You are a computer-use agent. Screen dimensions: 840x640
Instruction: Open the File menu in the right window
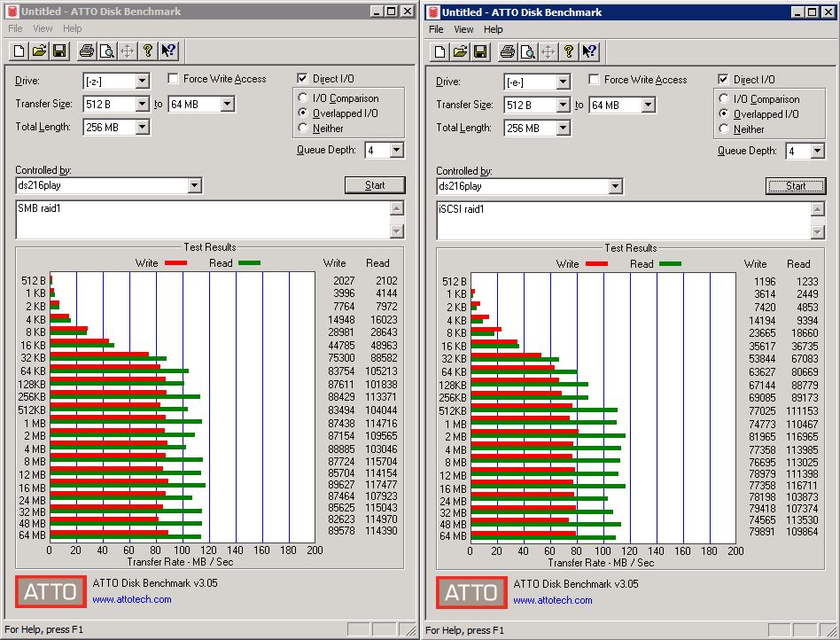coord(436,29)
